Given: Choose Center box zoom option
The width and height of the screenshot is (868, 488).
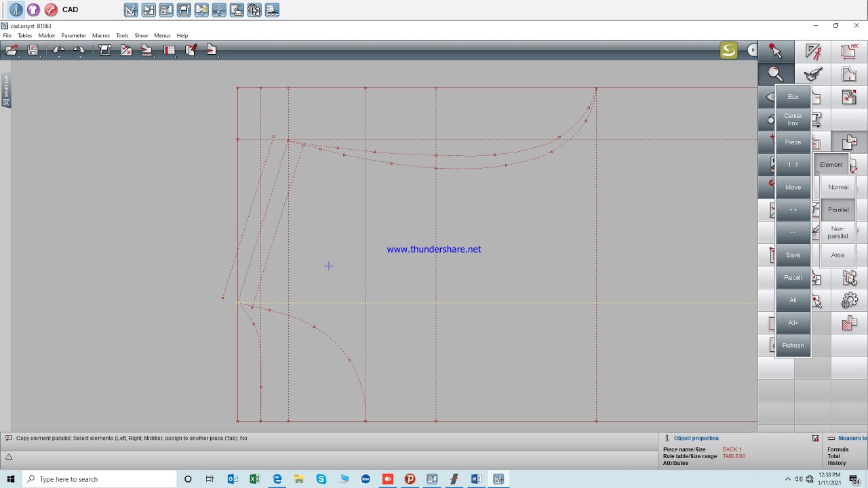Looking at the screenshot, I should (793, 120).
